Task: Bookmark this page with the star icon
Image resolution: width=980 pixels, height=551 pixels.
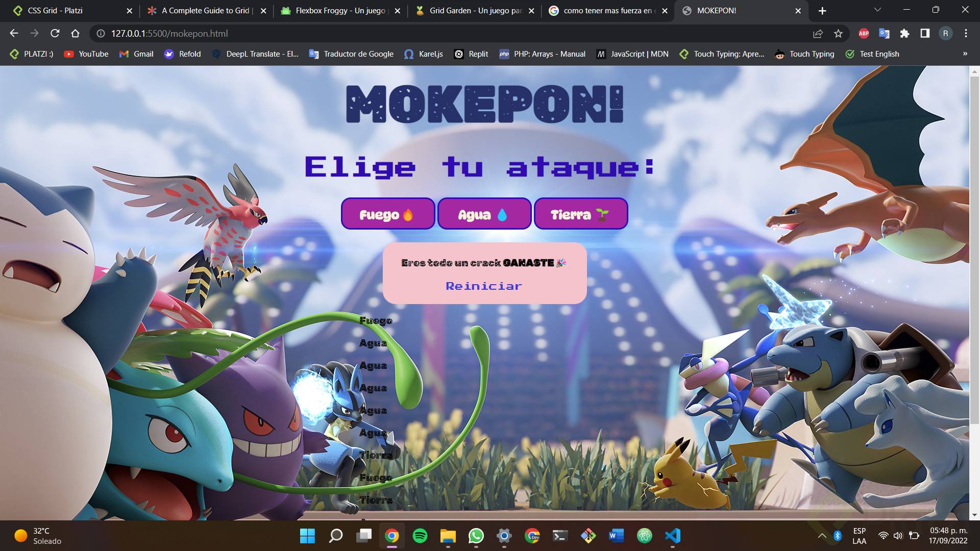Action: click(x=838, y=34)
